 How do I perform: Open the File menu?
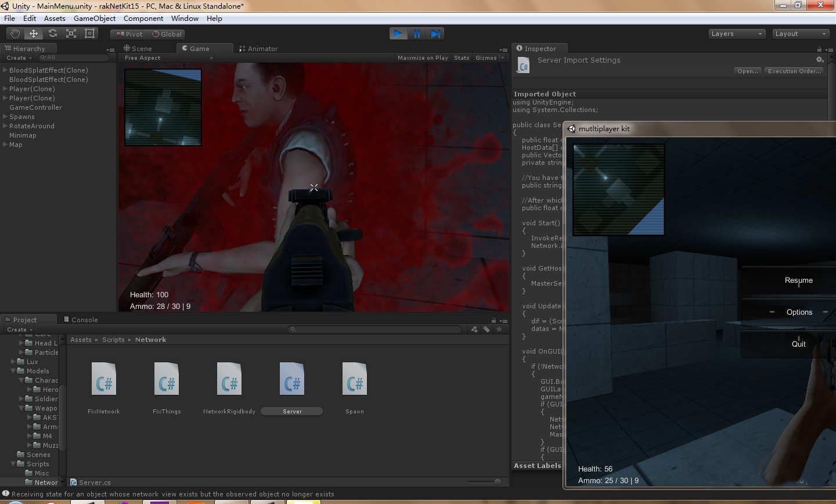pyautogui.click(x=10, y=19)
